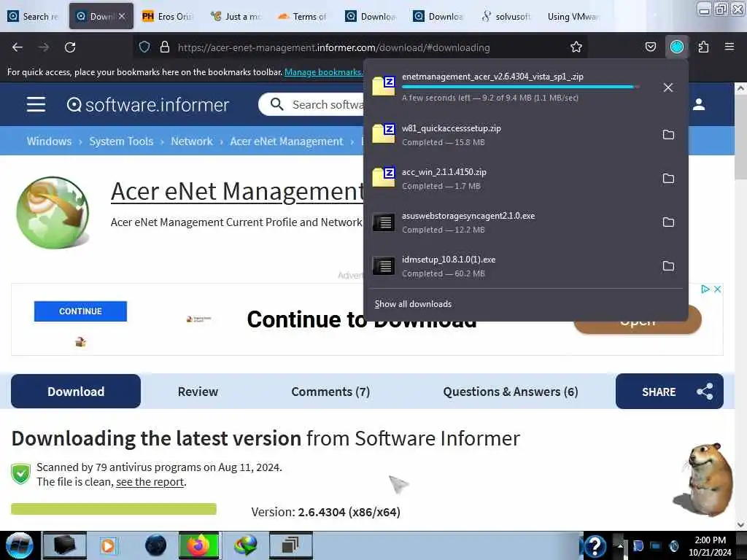The width and height of the screenshot is (747, 560).
Task: Open the Firefox application menu
Action: pyautogui.click(x=729, y=47)
